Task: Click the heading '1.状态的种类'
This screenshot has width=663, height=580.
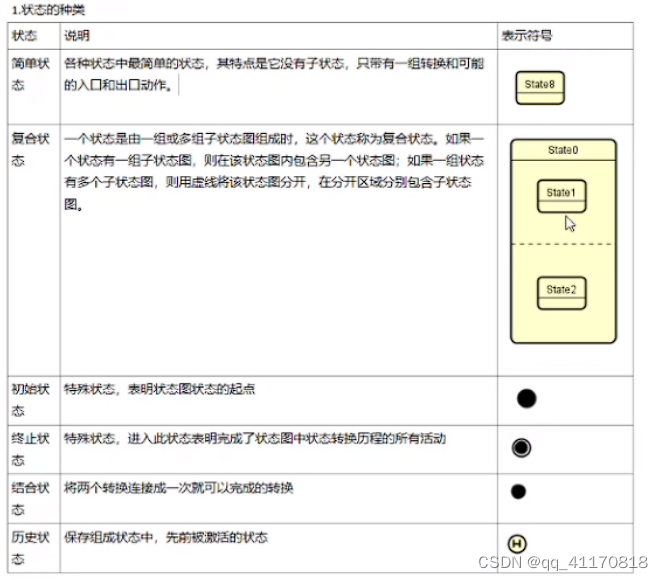Action: coord(49,10)
